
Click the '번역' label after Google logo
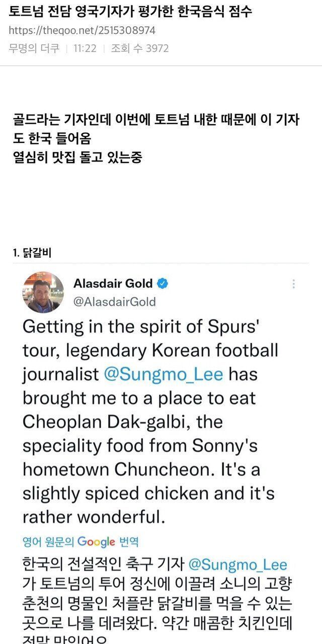click(129, 542)
